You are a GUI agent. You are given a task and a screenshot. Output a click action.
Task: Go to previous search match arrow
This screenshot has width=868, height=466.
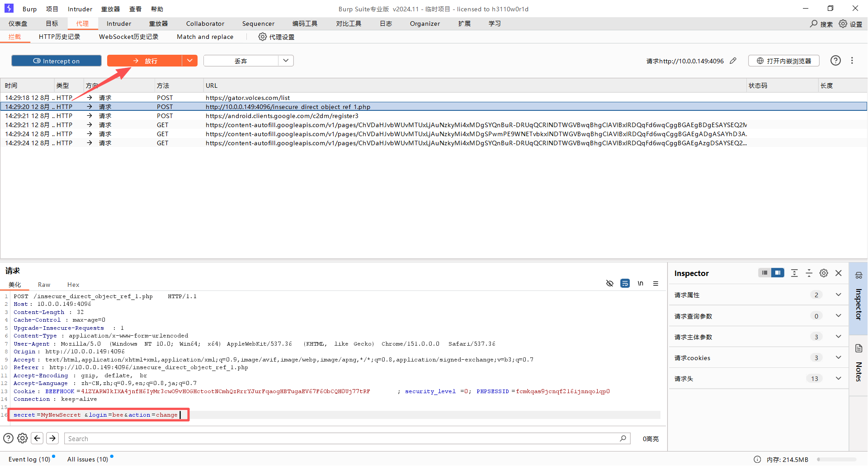(x=38, y=438)
